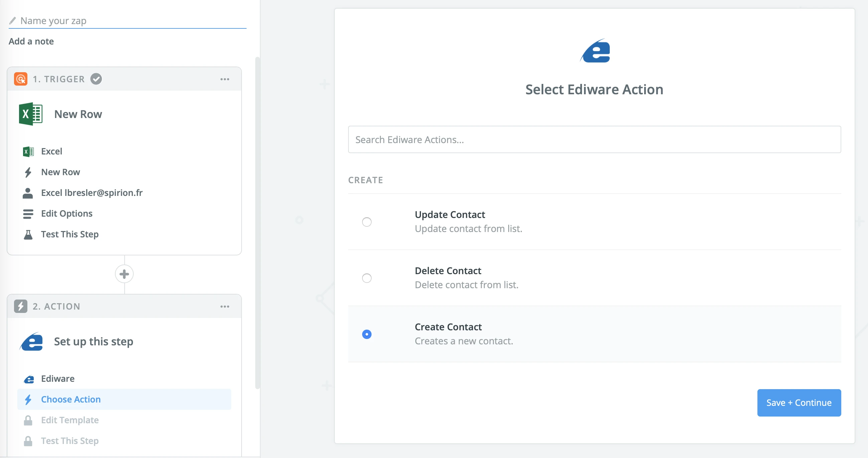Viewport: 868px width, 458px height.
Task: Click the Add a note link
Action: [x=31, y=41]
